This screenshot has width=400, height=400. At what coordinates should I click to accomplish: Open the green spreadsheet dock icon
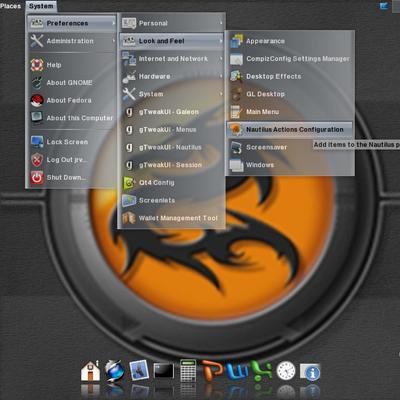[x=262, y=370]
